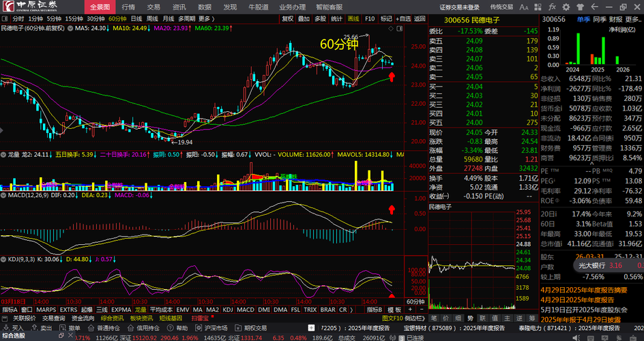Switch to 势 tab under minute chart
The height and width of the screenshot is (341, 644).
[470, 318]
